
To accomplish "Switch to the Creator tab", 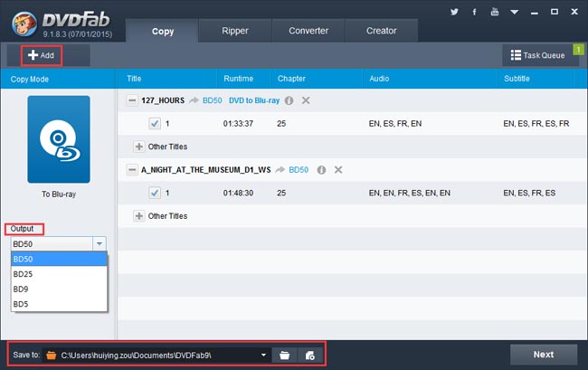I will tap(382, 31).
